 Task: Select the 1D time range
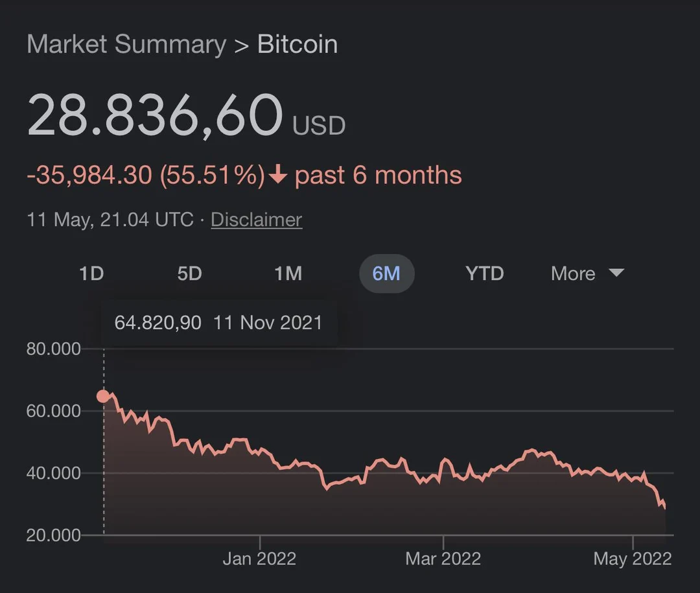91,273
